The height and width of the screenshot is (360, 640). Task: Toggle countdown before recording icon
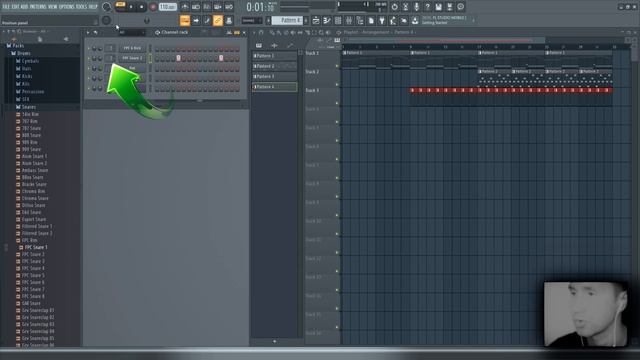click(x=207, y=7)
